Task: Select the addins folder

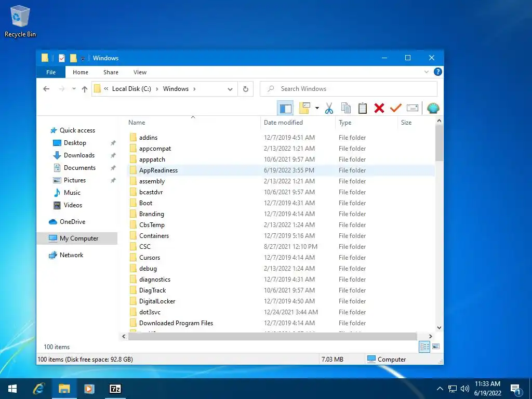Action: click(148, 137)
